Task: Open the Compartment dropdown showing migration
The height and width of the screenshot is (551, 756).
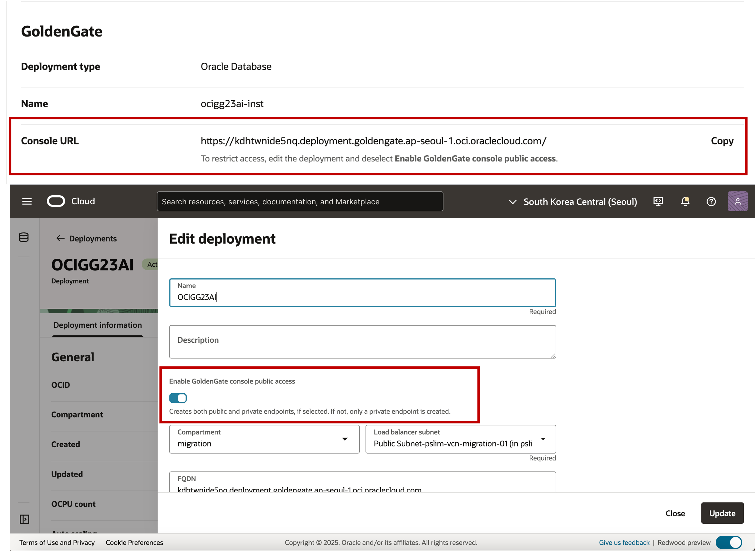Action: tap(264, 439)
